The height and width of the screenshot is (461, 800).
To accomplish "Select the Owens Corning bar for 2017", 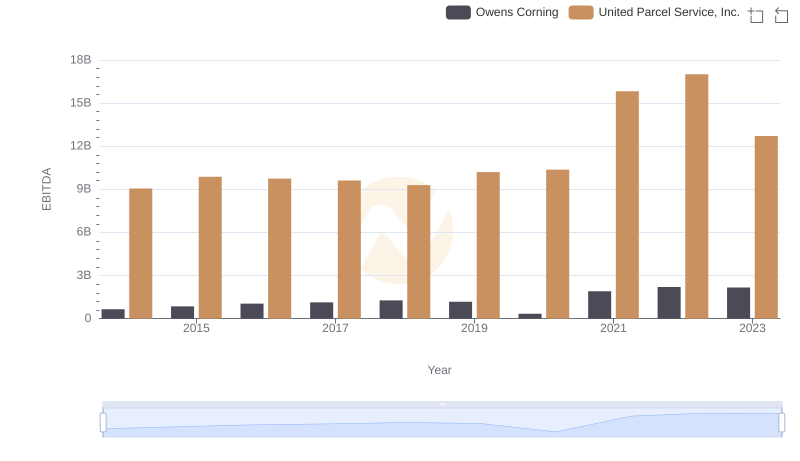I will click(321, 311).
